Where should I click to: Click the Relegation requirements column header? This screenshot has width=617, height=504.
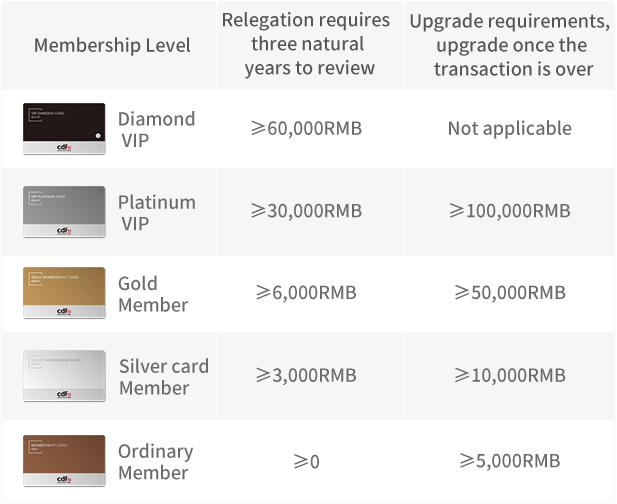[x=305, y=44]
